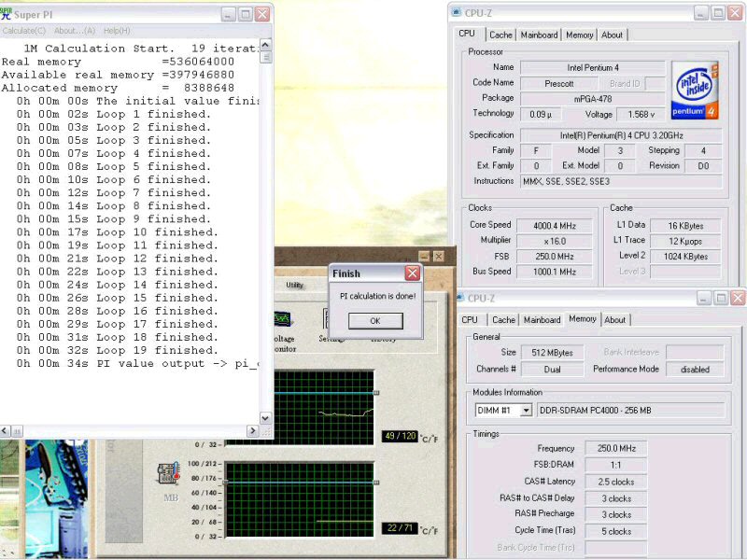This screenshot has height=560, width=747.
Task: Open Memory tab in CPU-Z processor window
Action: tap(579, 35)
